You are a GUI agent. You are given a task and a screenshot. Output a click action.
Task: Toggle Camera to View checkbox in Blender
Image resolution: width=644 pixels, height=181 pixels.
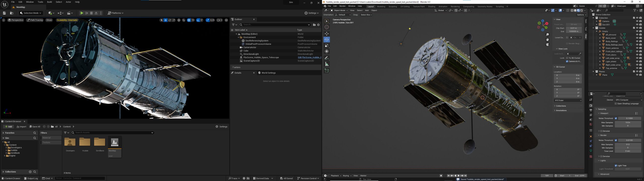567,61
